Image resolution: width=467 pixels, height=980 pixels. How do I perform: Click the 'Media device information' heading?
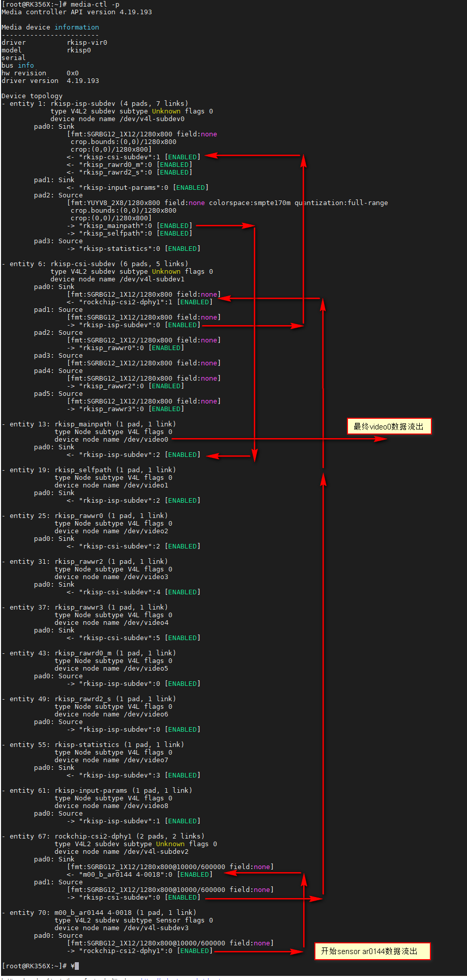click(x=50, y=27)
